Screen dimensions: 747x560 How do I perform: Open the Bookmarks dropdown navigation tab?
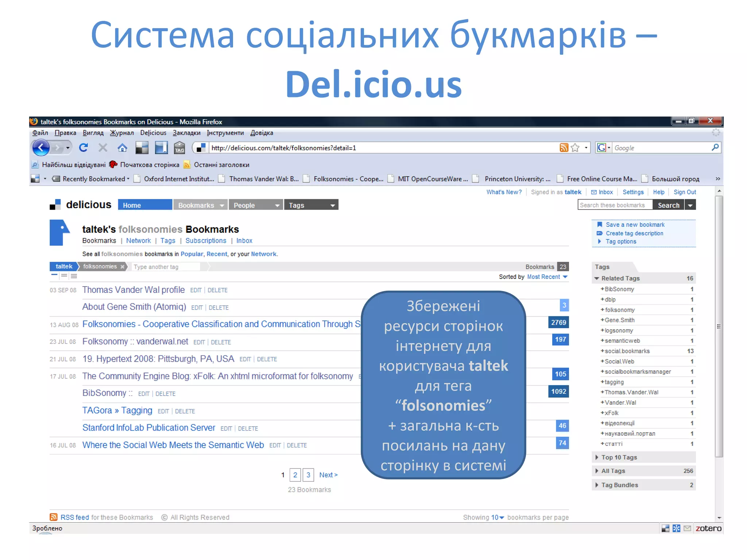pos(201,205)
